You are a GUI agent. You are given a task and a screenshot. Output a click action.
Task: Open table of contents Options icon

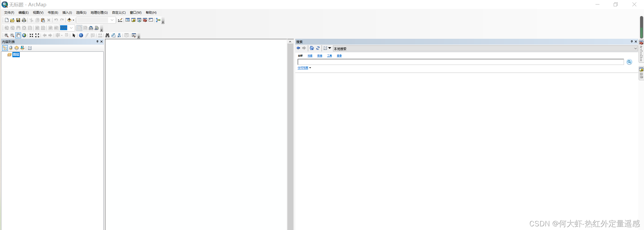pyautogui.click(x=30, y=48)
